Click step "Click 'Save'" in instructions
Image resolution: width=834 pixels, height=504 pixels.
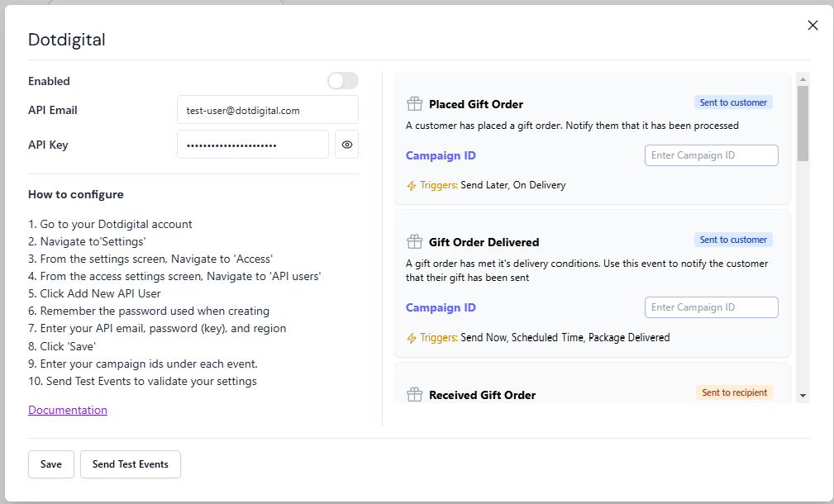(x=62, y=346)
